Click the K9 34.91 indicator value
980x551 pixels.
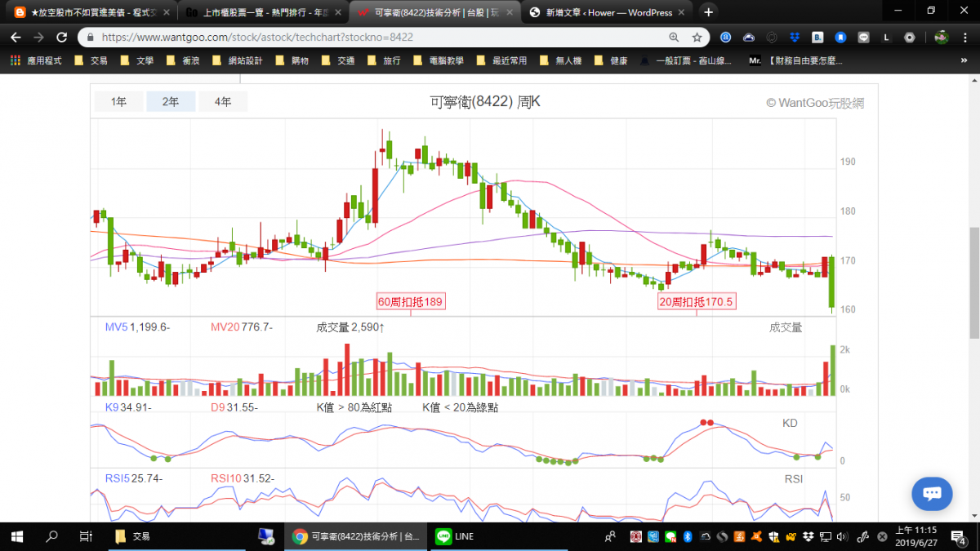pyautogui.click(x=128, y=407)
